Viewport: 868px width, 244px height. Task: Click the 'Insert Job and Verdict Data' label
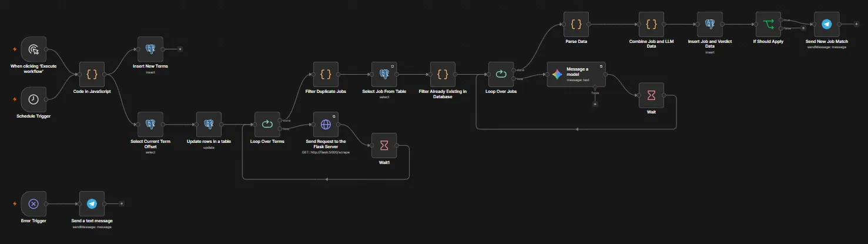click(709, 44)
